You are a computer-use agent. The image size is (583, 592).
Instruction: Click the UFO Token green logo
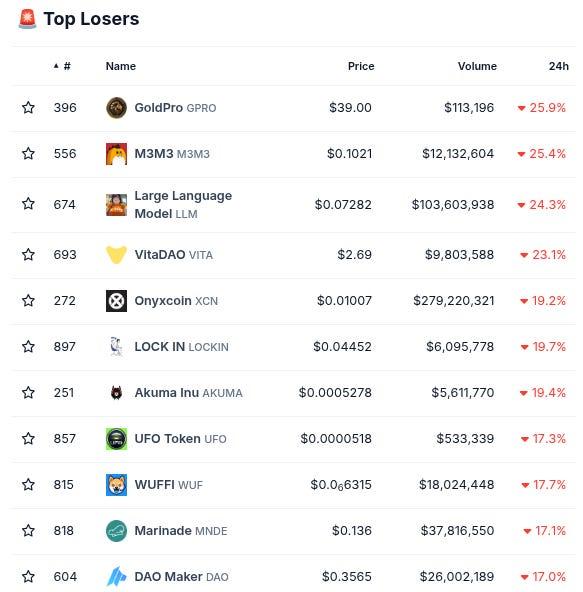pyautogui.click(x=116, y=439)
